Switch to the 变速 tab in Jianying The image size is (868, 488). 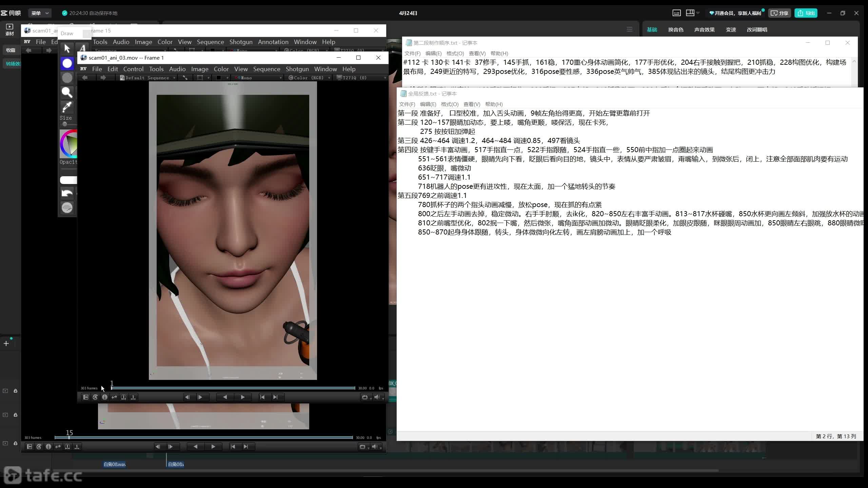[x=731, y=29]
